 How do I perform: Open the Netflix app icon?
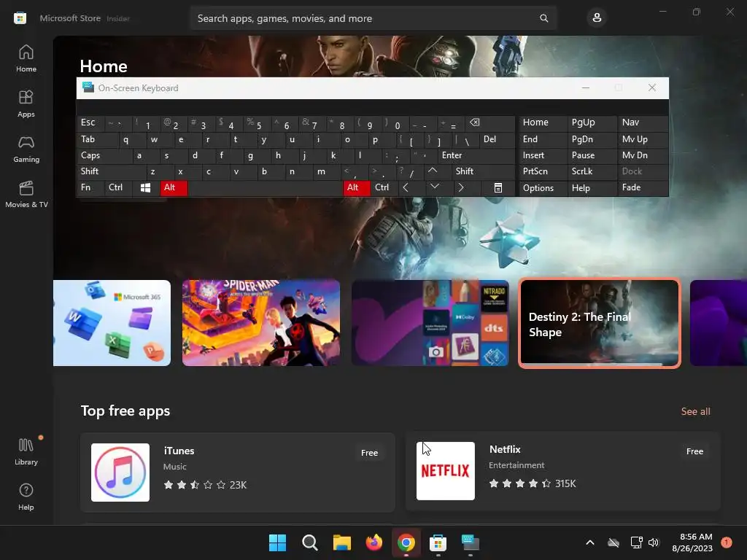[x=446, y=471]
